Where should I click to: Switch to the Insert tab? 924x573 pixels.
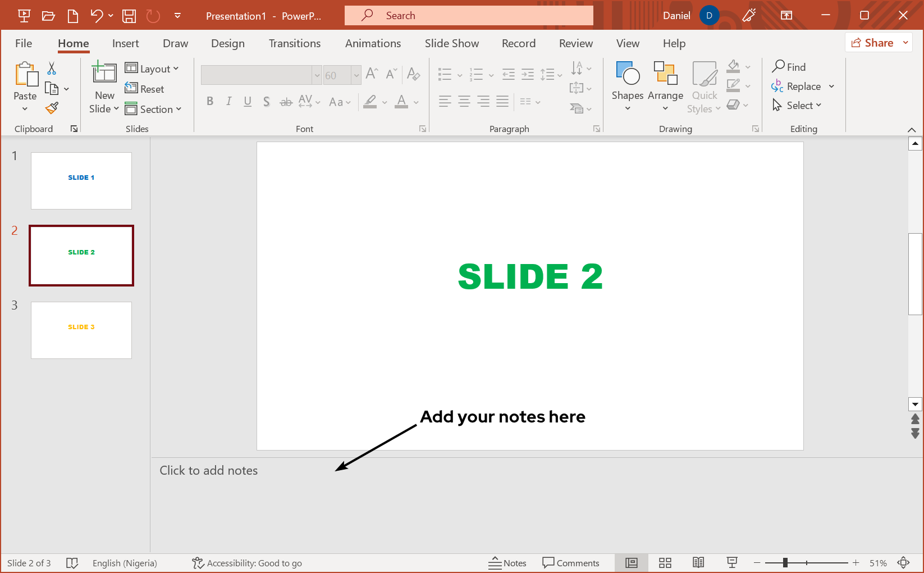(125, 43)
